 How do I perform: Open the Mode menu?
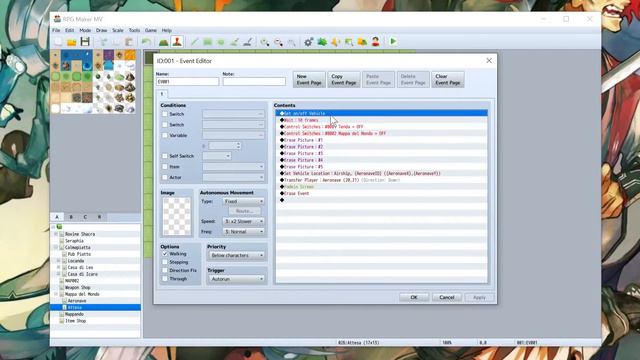coord(85,30)
